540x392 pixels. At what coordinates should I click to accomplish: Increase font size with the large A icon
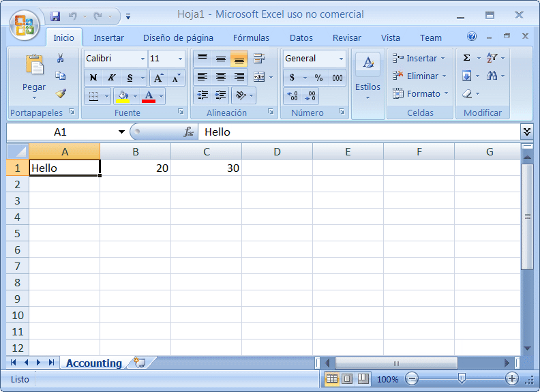[x=158, y=78]
